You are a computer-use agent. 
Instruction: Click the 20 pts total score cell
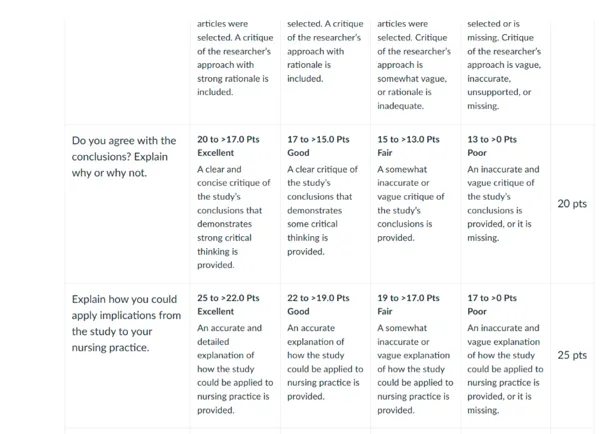572,204
